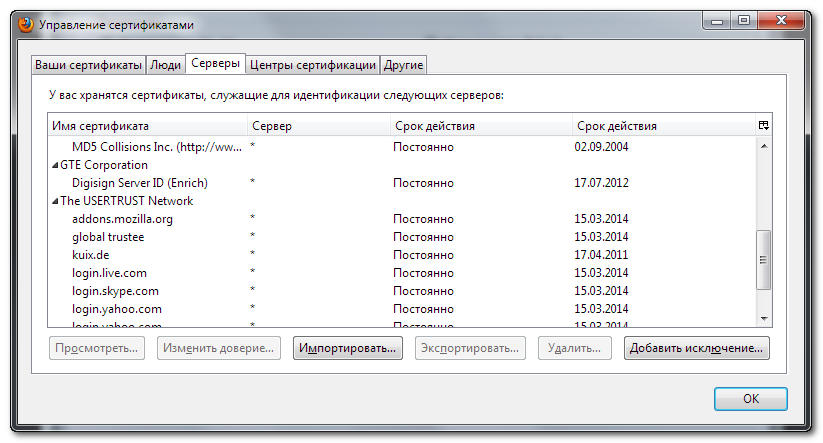Click scrollbar up arrow
The width and height of the screenshot is (823, 443).
click(x=764, y=146)
